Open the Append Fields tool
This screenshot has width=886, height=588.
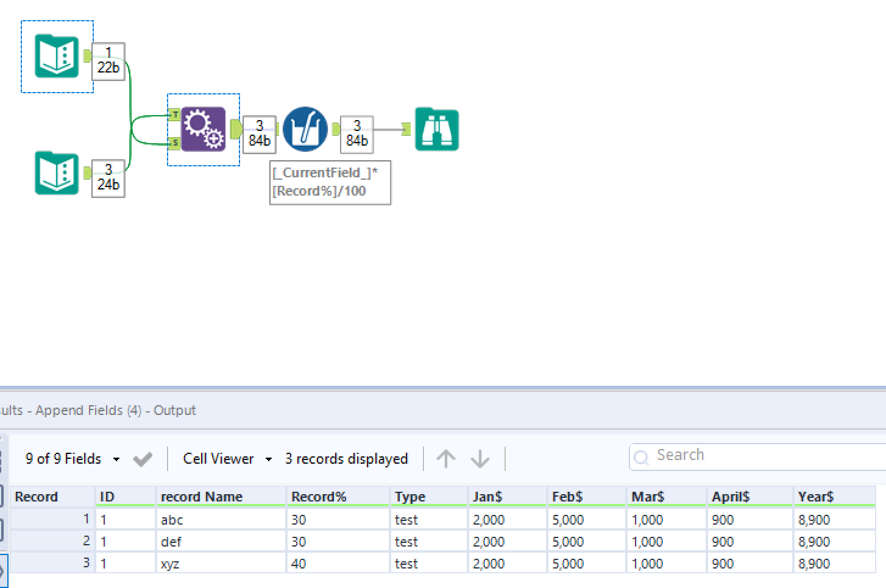tap(203, 129)
